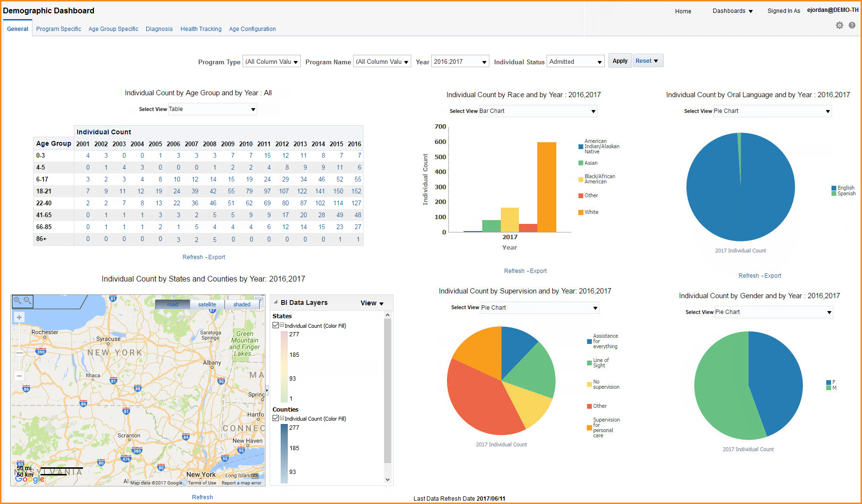Click the minus icon to zoom out map
Screen dimensions: 862x504
point(19,375)
